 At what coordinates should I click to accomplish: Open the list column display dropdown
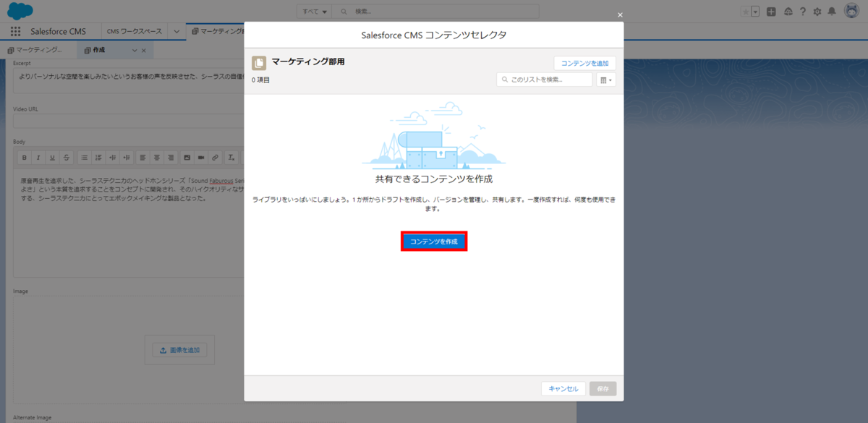pyautogui.click(x=606, y=80)
